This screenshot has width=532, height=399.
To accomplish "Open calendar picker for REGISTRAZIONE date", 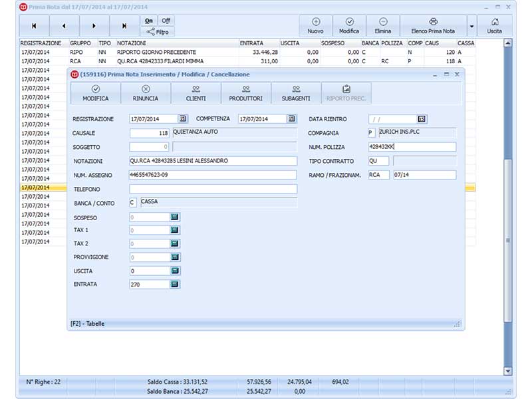I will (x=183, y=119).
